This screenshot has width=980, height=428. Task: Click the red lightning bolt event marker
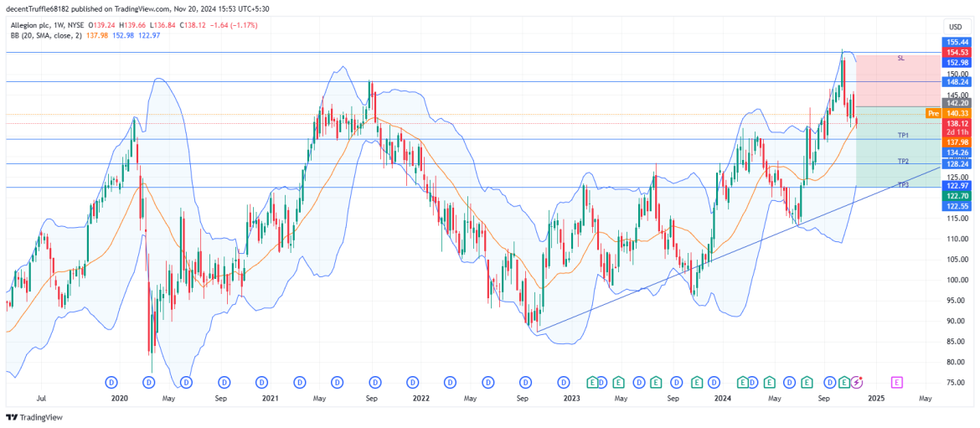tap(858, 381)
